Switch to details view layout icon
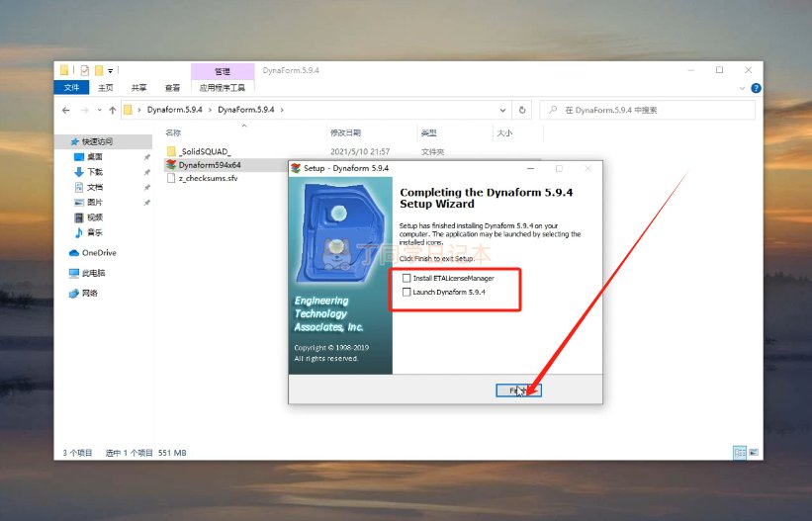The width and height of the screenshot is (812, 521). [740, 453]
